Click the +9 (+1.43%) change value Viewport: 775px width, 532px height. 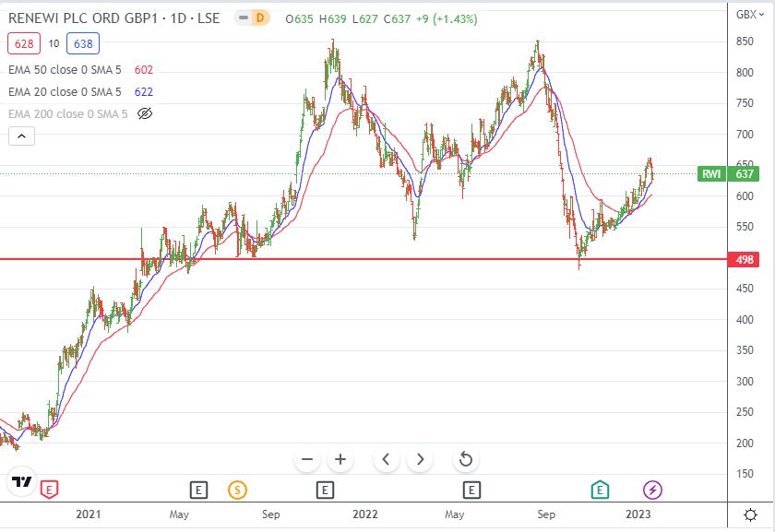pos(447,19)
